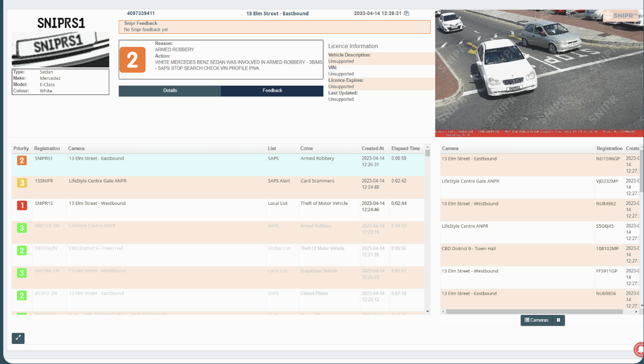644x364 pixels.
Task: Click the large orange priority 2 badge
Action: (x=133, y=60)
